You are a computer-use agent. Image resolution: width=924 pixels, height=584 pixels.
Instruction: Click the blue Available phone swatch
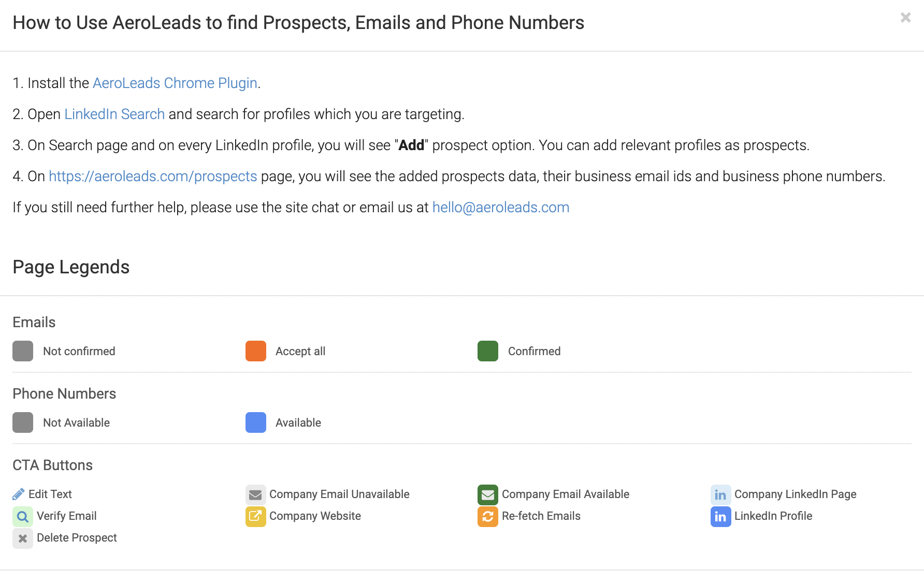[x=255, y=422]
